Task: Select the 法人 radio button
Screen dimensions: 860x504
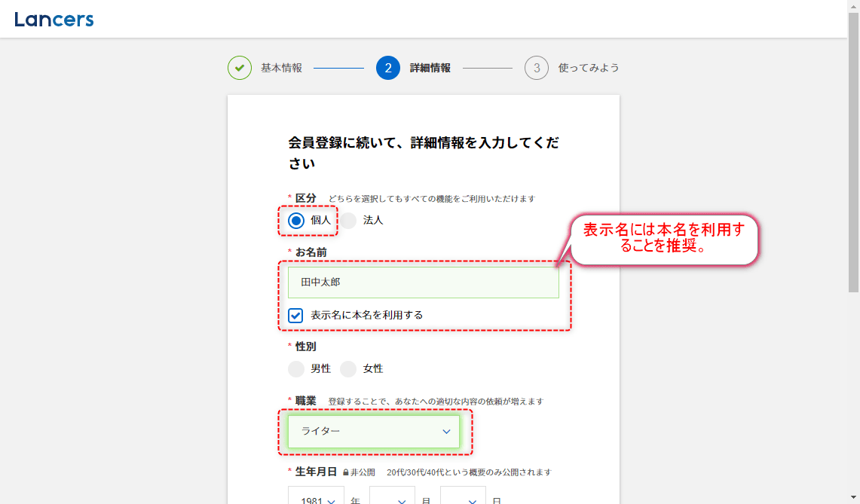Action: [348, 221]
